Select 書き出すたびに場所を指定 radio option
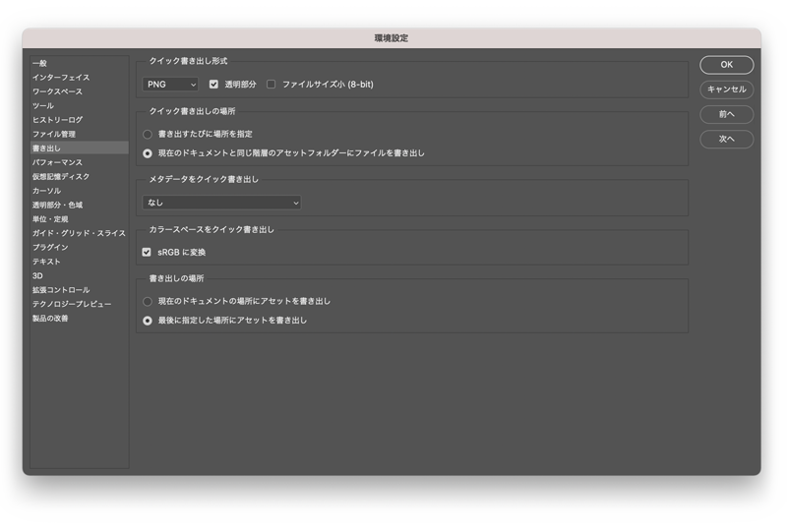The width and height of the screenshot is (787, 532). pos(148,134)
